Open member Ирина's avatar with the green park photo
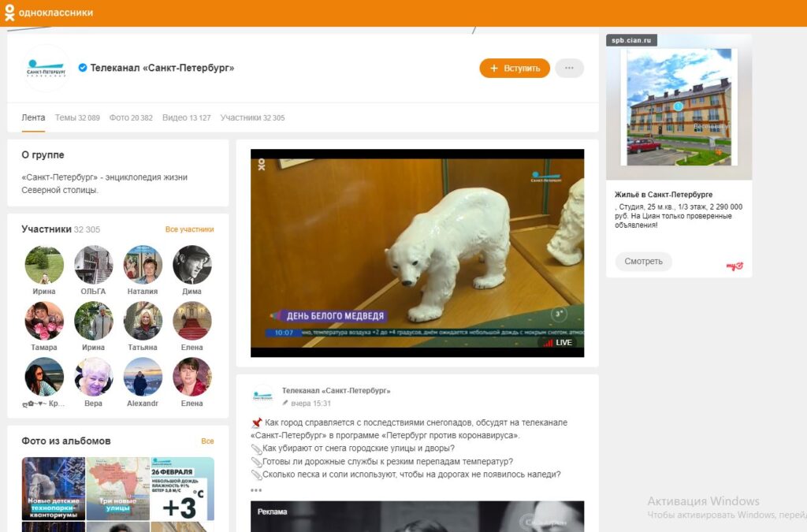 pyautogui.click(x=44, y=265)
